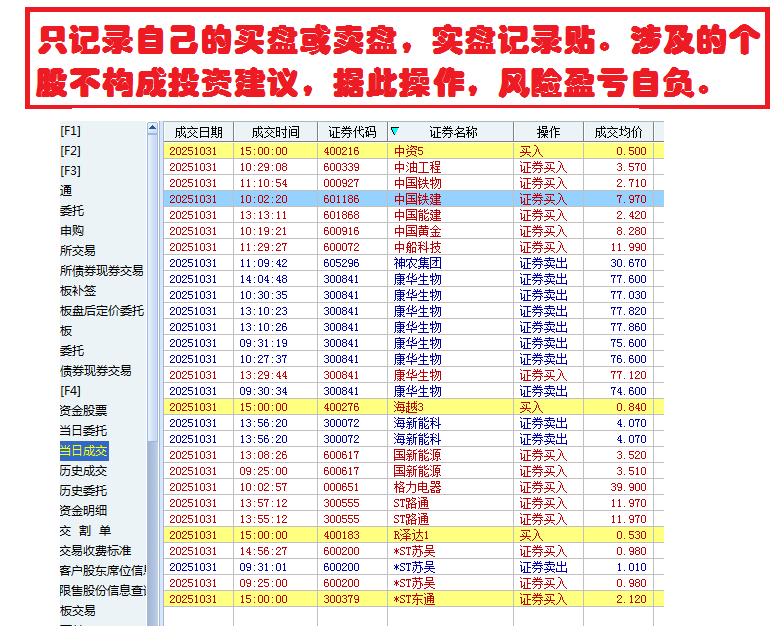Open 当日成交 in the sidebar
The width and height of the screenshot is (781, 632).
[84, 451]
